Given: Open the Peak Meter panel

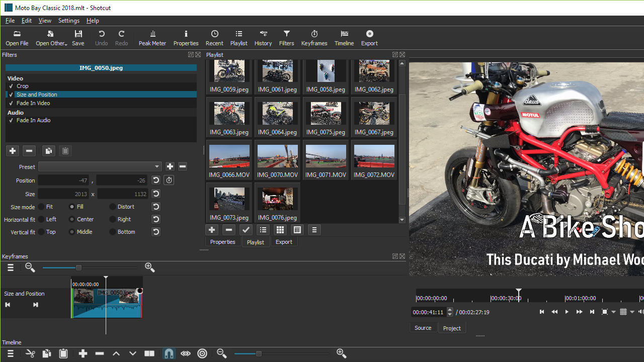Looking at the screenshot, I should pos(152,38).
